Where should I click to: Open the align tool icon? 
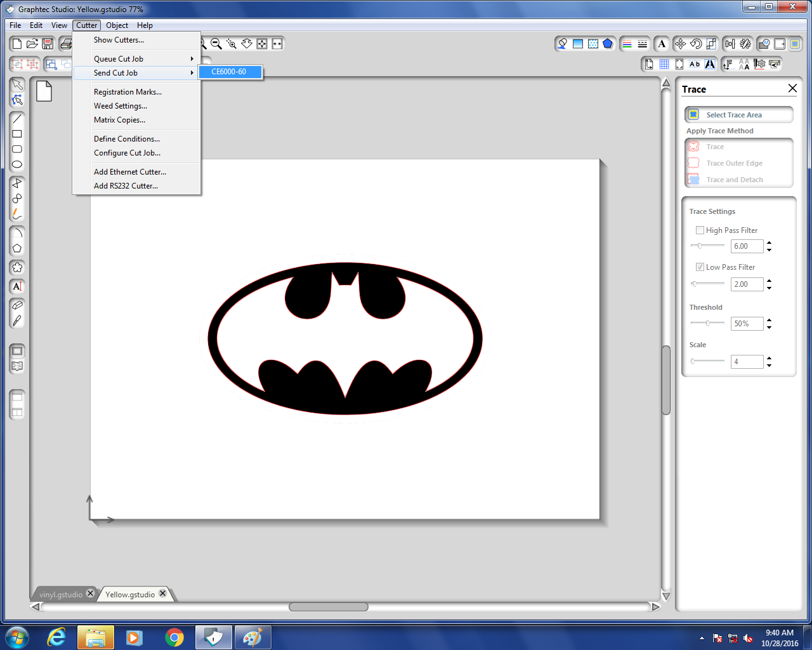point(730,44)
